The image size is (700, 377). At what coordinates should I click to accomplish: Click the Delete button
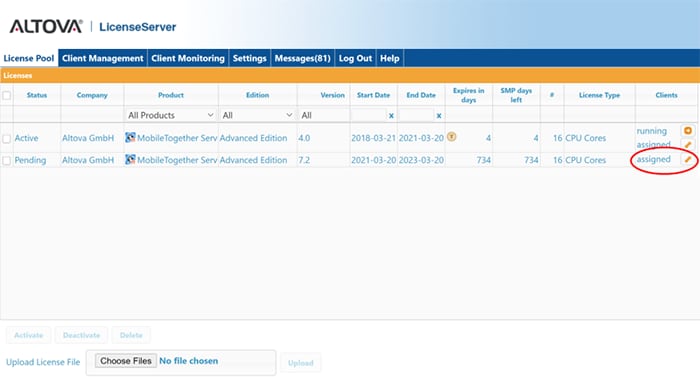click(131, 335)
